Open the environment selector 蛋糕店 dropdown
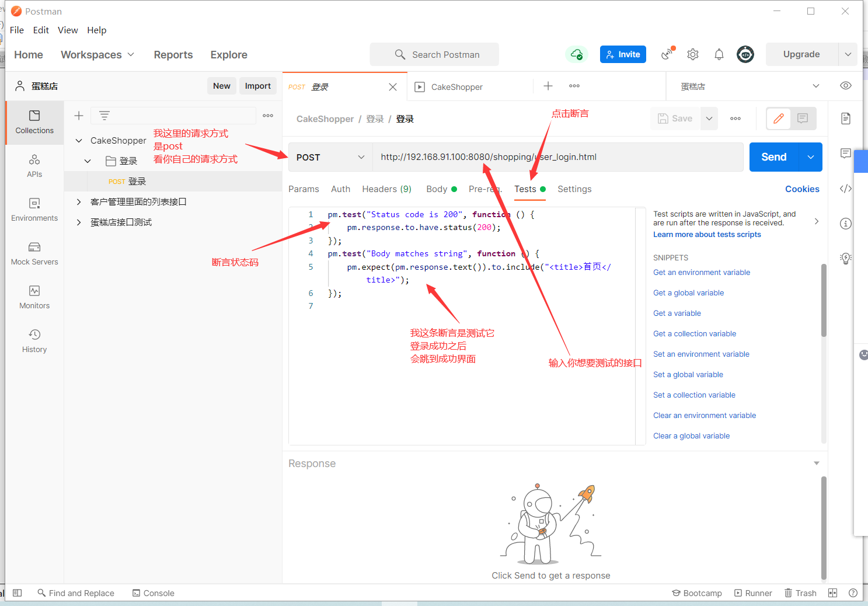The image size is (868, 606). 750,86
